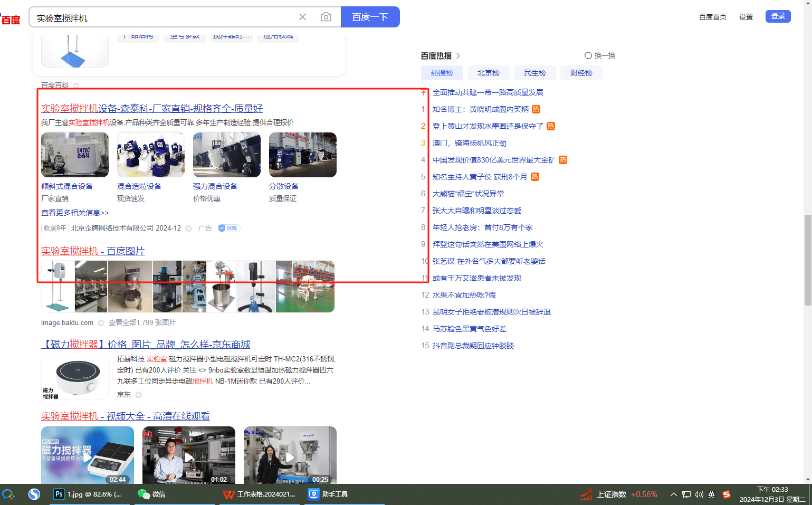Open hot topic 或有千万艾滋患者未被发现
The image size is (812, 505).
click(x=477, y=278)
